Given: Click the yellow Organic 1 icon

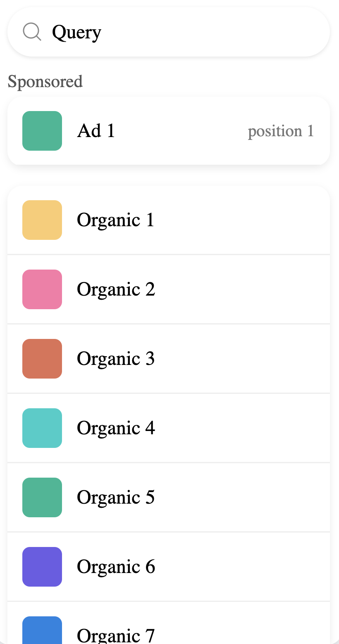Looking at the screenshot, I should pyautogui.click(x=42, y=220).
